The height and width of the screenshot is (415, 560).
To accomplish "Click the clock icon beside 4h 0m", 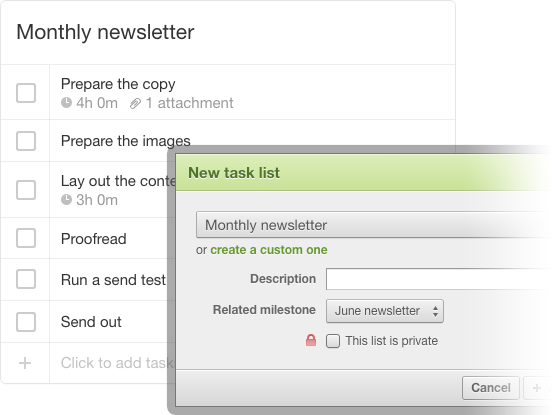I will click(66, 103).
